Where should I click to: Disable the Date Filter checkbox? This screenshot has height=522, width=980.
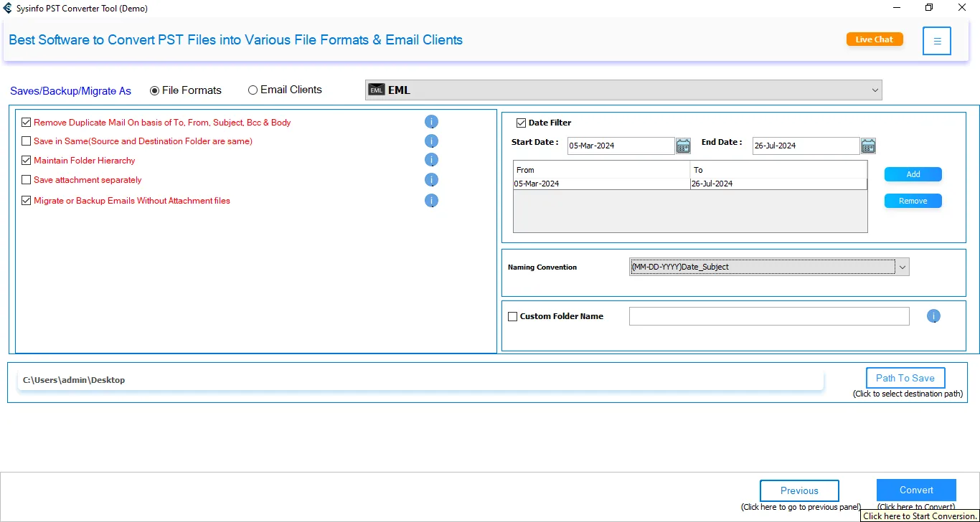coord(522,123)
